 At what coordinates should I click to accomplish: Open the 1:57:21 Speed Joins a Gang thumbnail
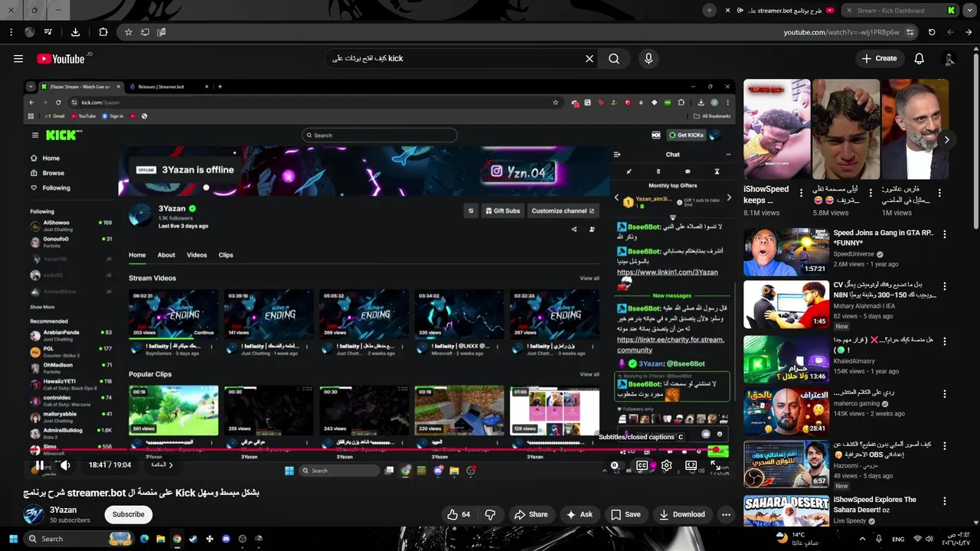(x=786, y=252)
